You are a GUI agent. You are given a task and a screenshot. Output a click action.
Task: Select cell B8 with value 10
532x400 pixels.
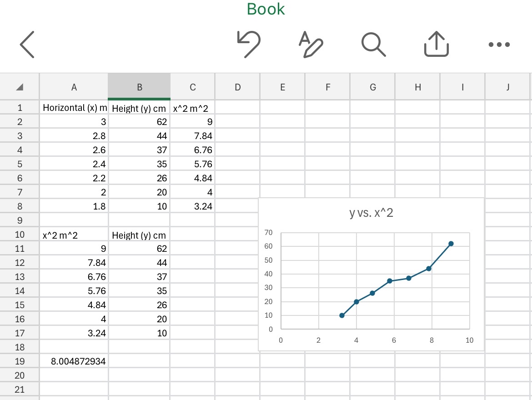(139, 206)
